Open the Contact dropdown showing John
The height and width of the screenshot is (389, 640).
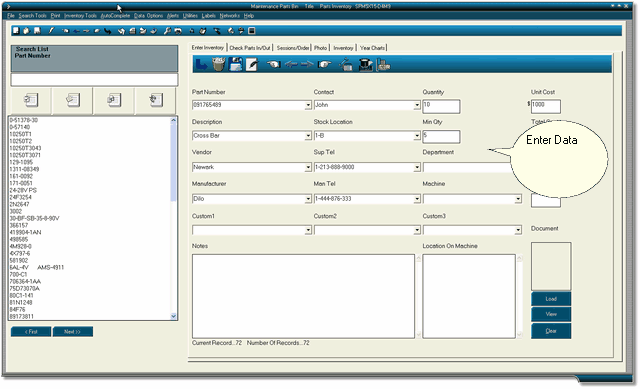coord(417,105)
